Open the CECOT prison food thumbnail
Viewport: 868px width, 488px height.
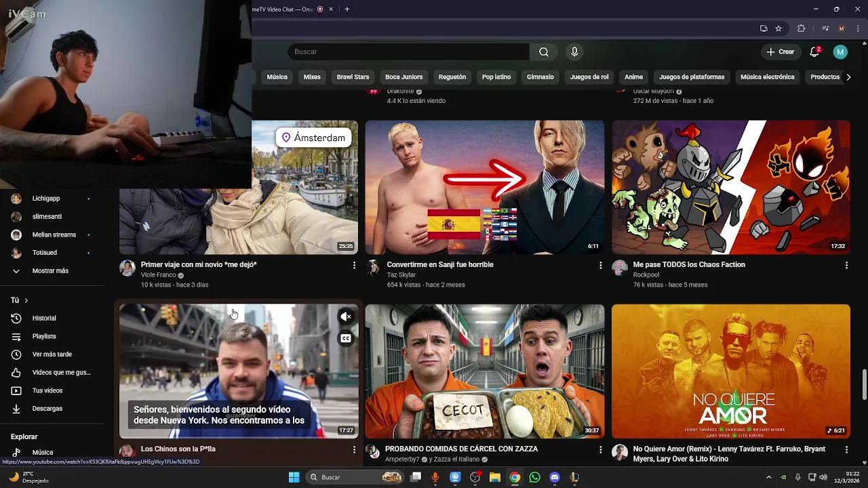click(485, 371)
